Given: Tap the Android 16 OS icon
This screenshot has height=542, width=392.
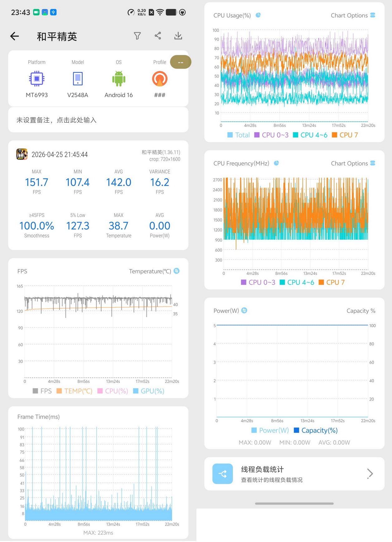Looking at the screenshot, I should tap(119, 79).
